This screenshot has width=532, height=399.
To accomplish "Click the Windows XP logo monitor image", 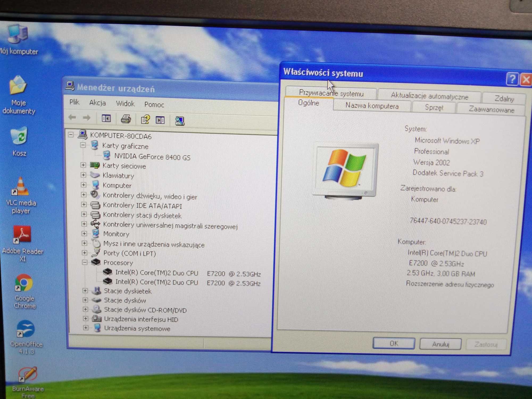I will [x=345, y=171].
